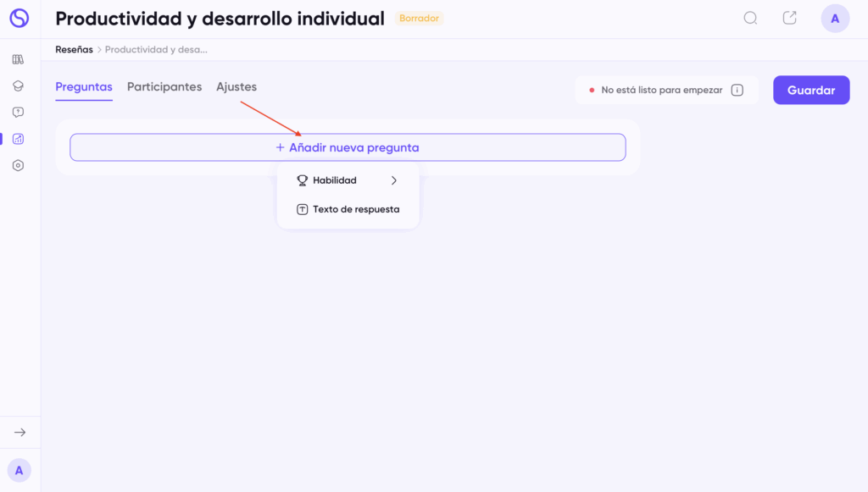Viewport: 868px width, 492px height.
Task: Click the search magnifier icon
Action: click(x=750, y=18)
